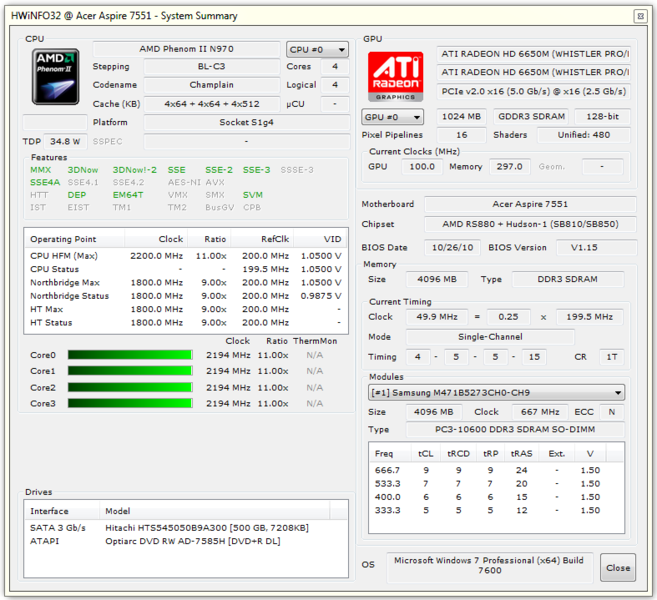Click the EM64T feature label

128,195
